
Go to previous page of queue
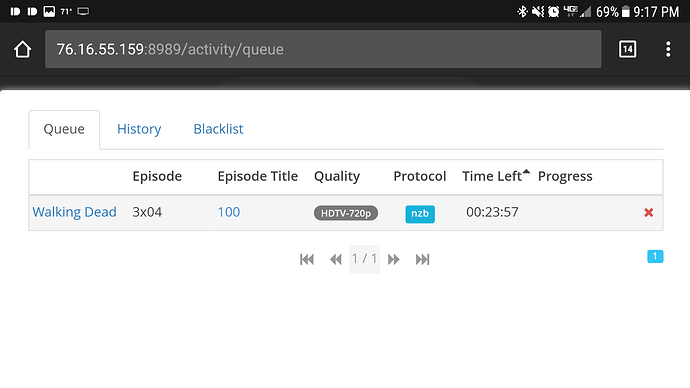pos(336,260)
